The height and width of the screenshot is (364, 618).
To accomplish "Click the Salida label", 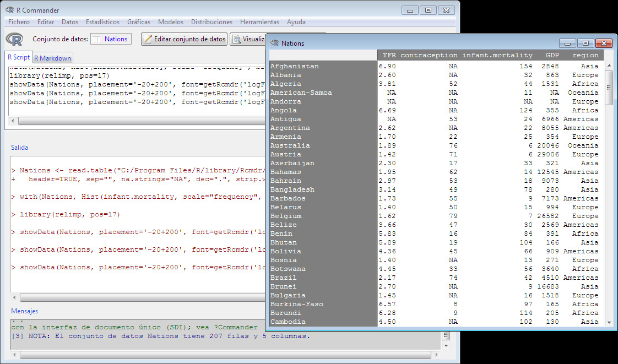I will [19, 148].
